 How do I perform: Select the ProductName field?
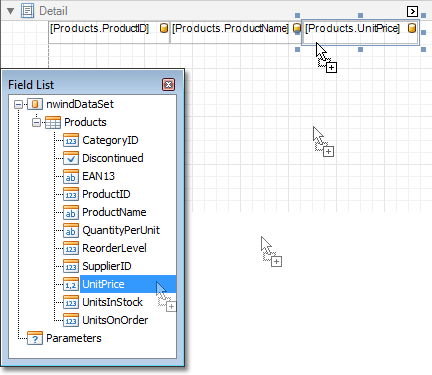pyautogui.click(x=114, y=212)
